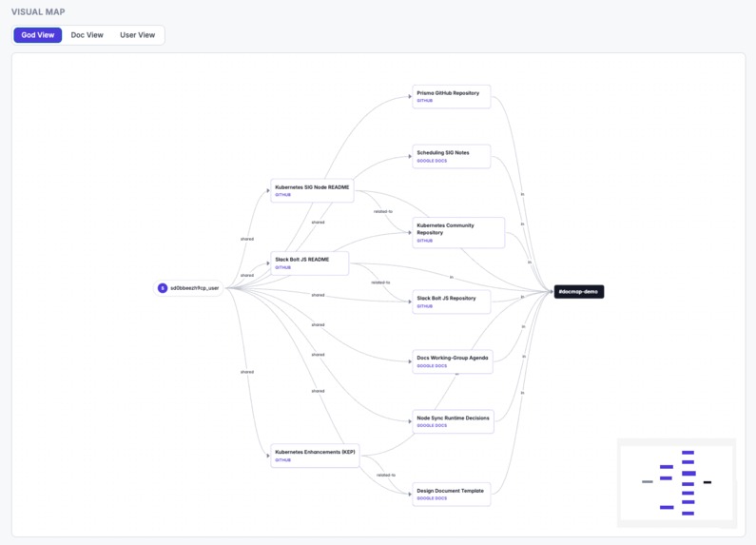Click GITHUB tag on Slack Bolt JS README
This screenshot has height=545, width=756.
[x=283, y=267]
